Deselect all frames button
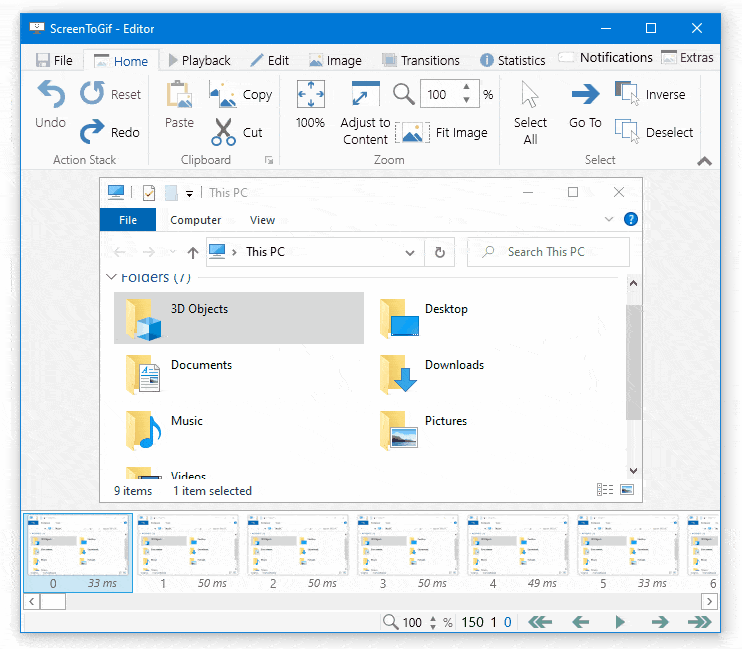Viewport: 742px width, 649px height. [654, 132]
